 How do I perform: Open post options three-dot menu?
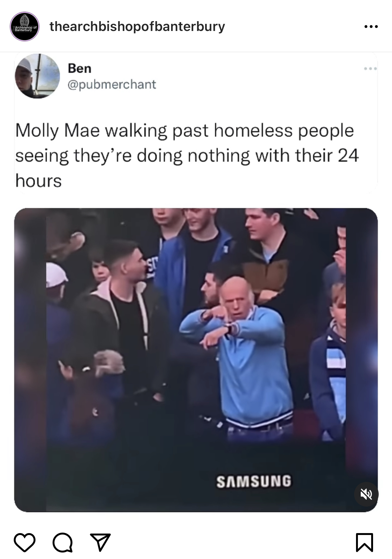tap(371, 27)
